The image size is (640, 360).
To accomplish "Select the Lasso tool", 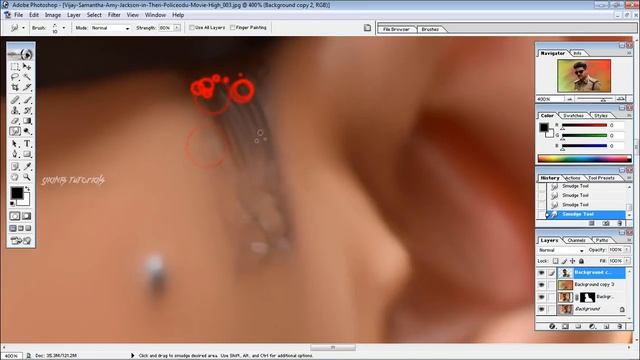I will pos(15,77).
